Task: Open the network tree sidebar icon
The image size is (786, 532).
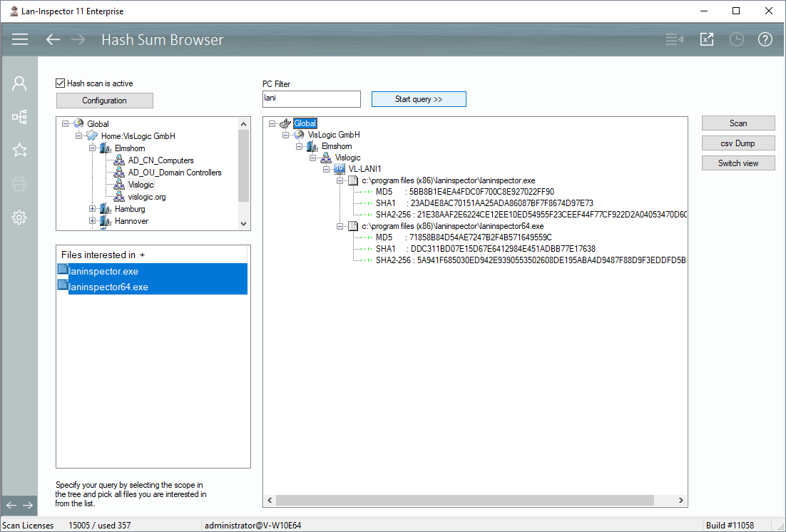Action: click(19, 117)
